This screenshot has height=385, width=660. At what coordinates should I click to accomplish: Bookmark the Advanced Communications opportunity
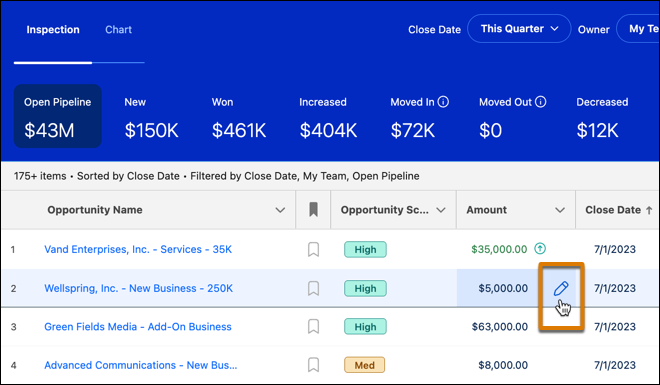[313, 365]
